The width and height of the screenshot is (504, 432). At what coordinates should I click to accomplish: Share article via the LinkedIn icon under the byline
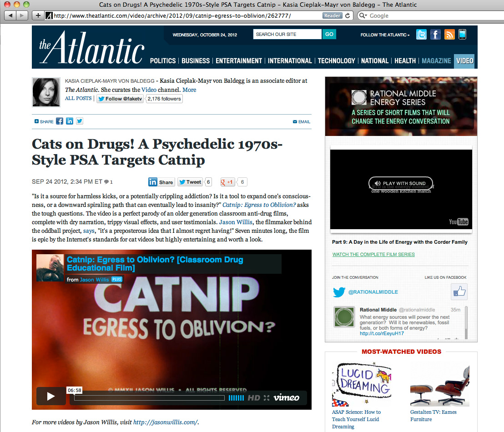tap(70, 121)
